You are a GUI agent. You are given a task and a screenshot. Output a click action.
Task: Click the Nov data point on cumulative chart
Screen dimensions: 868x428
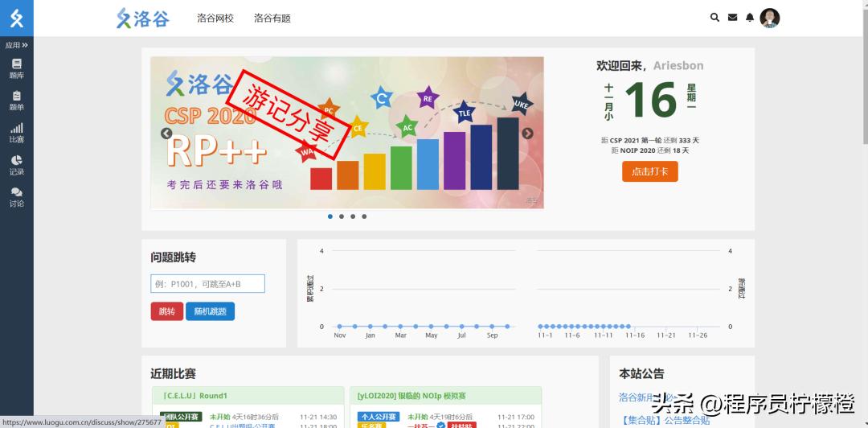click(x=339, y=327)
